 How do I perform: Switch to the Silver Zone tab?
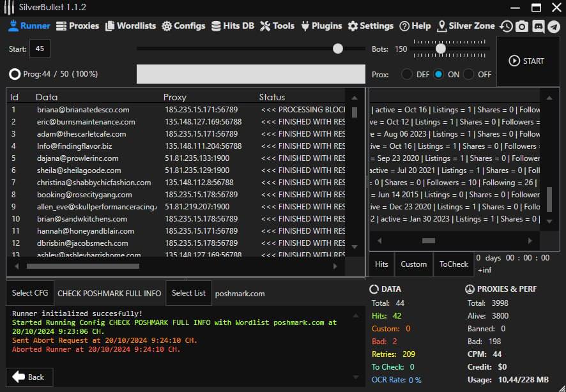(x=466, y=26)
